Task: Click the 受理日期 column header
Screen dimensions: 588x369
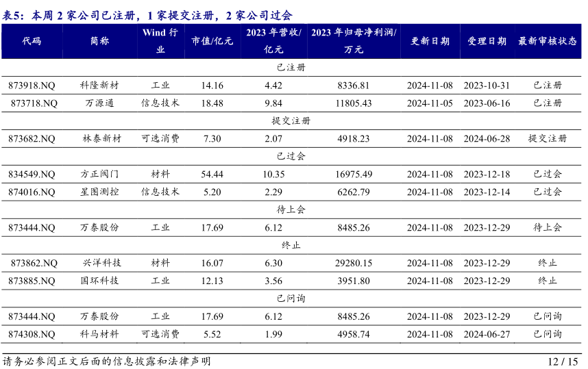Action: click(x=487, y=41)
